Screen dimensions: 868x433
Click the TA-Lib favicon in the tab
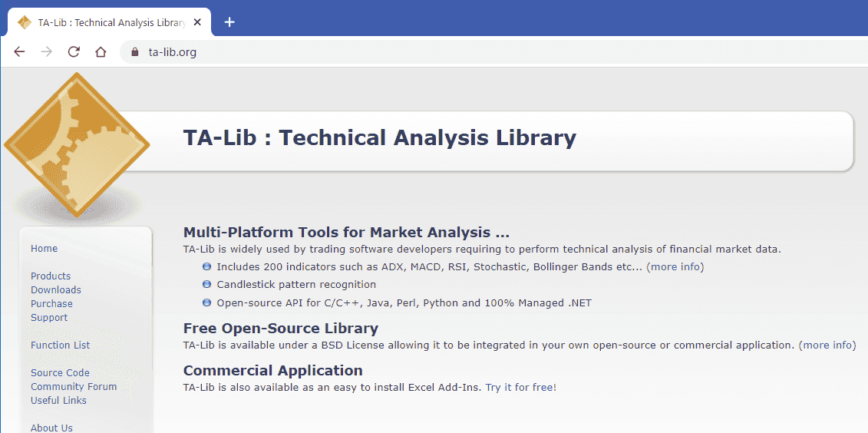(25, 23)
